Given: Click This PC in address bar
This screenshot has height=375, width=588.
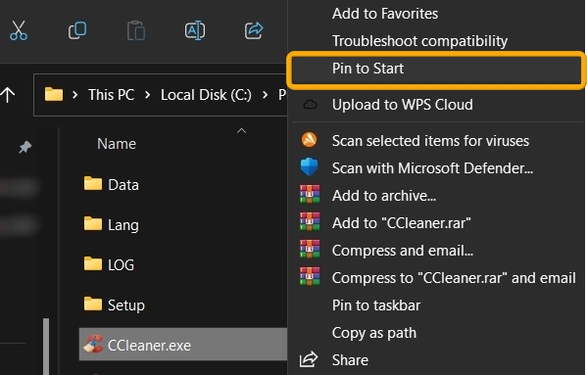Looking at the screenshot, I should [x=111, y=95].
